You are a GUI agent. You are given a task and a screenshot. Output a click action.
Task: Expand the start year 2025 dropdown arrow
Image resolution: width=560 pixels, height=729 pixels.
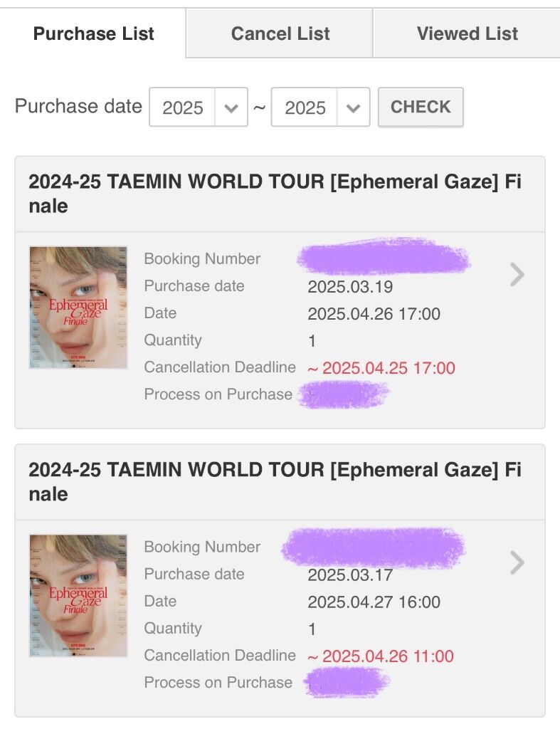coord(231,107)
